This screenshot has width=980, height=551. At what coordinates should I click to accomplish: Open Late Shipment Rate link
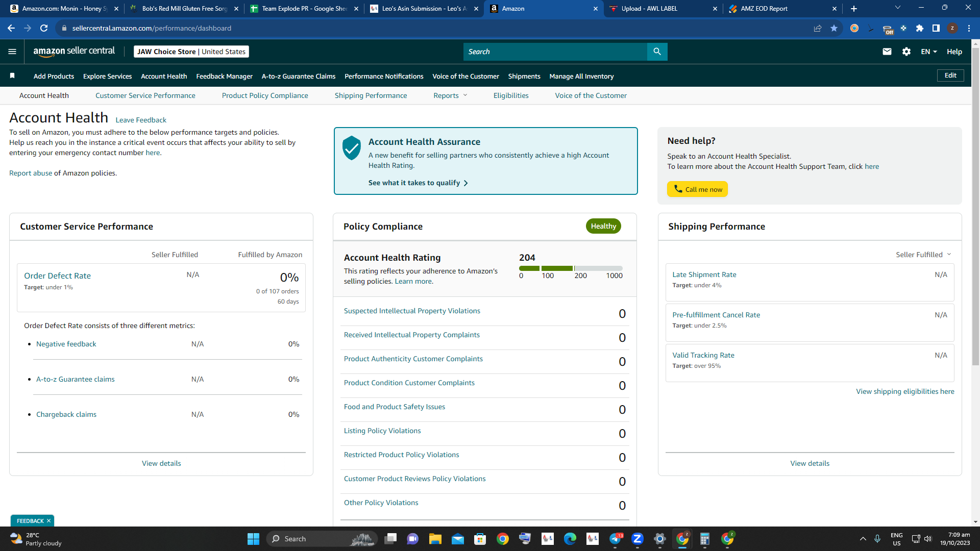[x=704, y=274]
